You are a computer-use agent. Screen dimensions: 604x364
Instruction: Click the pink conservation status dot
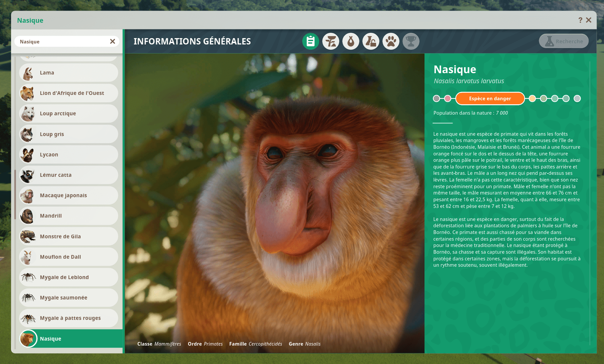pos(448,99)
